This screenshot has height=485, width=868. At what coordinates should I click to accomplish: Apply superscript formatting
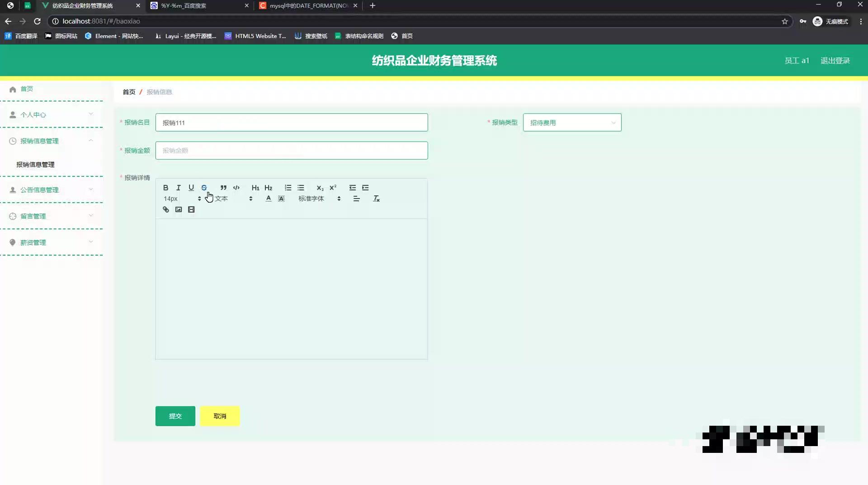click(333, 188)
